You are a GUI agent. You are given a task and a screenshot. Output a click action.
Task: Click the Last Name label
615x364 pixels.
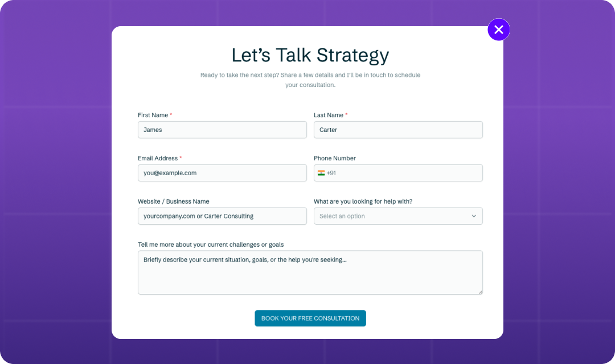pos(328,115)
